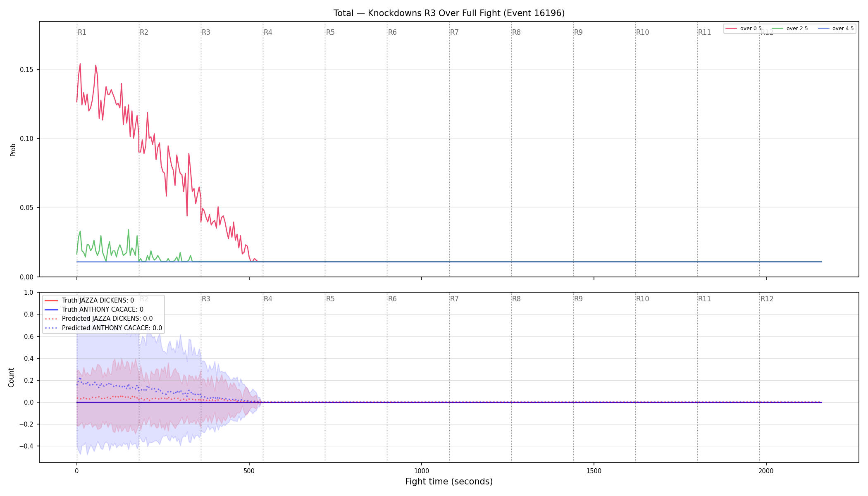The height and width of the screenshot is (496, 868).
Task: Click the R10 round label in Count plot
Action: point(642,299)
